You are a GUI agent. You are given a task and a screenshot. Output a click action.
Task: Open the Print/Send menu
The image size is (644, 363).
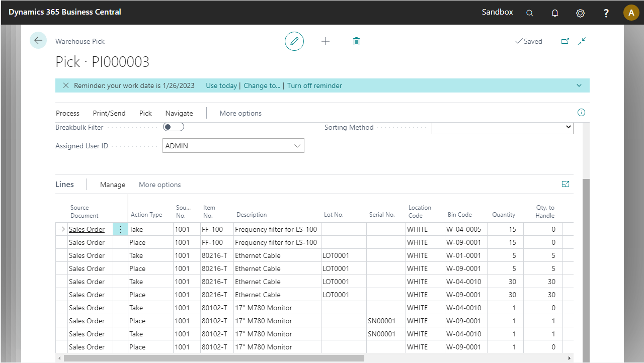[x=109, y=113]
